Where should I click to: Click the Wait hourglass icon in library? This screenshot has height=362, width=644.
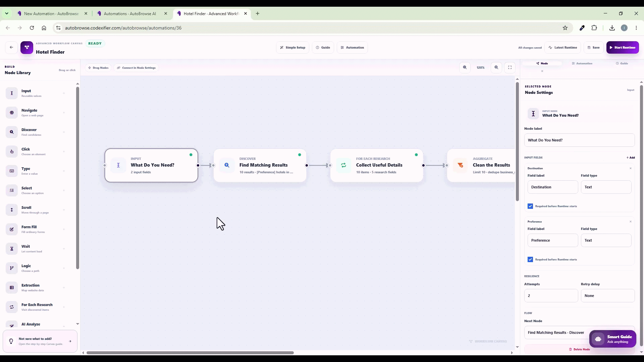point(12,249)
